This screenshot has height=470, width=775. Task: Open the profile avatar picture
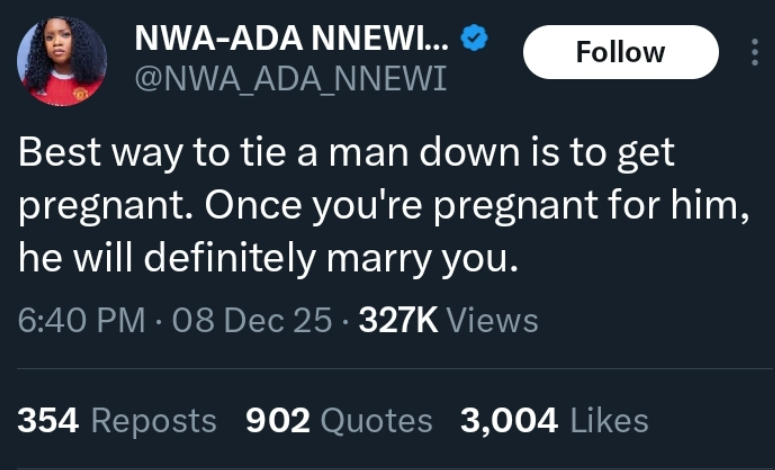62,62
